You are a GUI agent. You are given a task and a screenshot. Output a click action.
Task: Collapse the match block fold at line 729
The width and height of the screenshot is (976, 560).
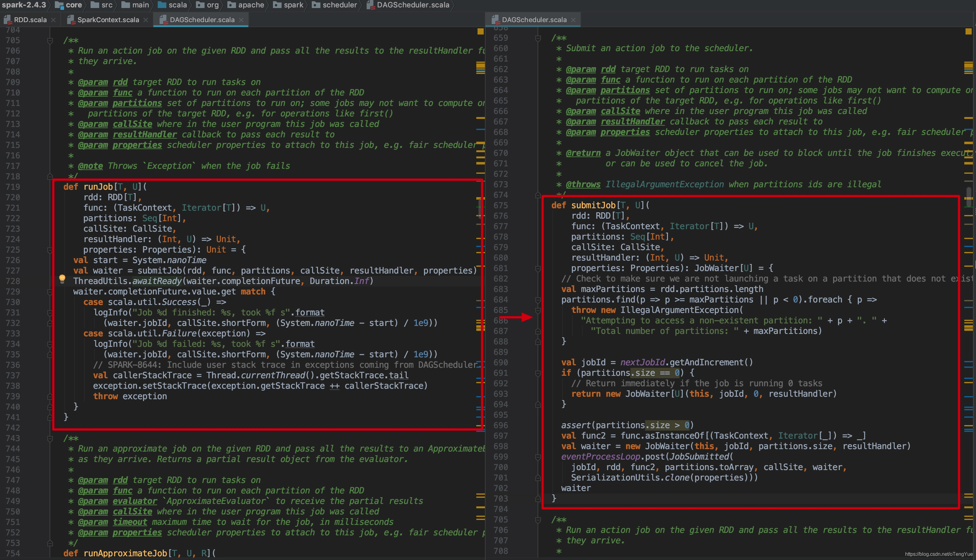tap(50, 292)
